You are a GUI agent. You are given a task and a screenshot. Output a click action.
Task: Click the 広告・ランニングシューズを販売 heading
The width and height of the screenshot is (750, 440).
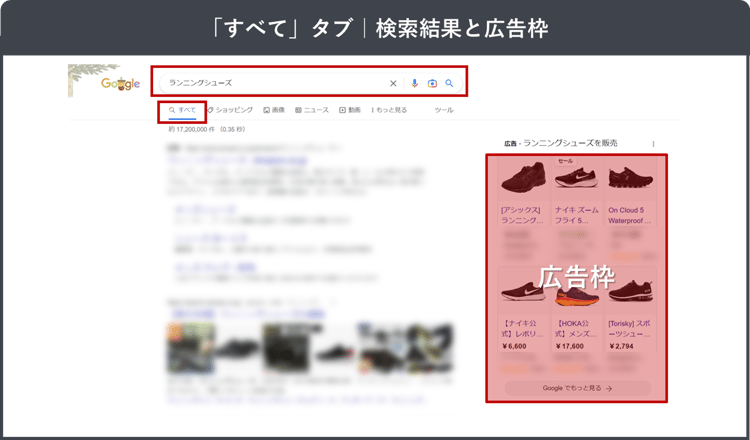561,143
